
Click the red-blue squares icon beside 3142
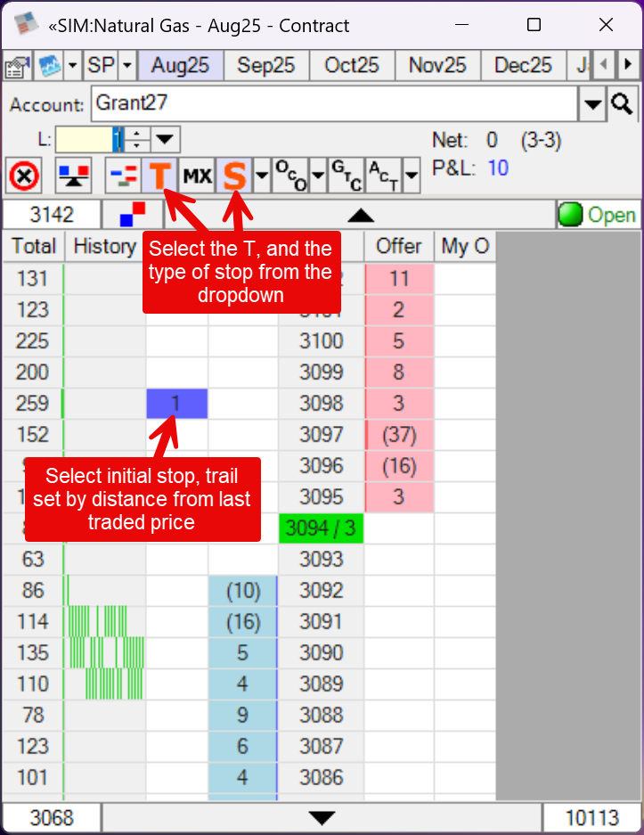pyautogui.click(x=132, y=215)
